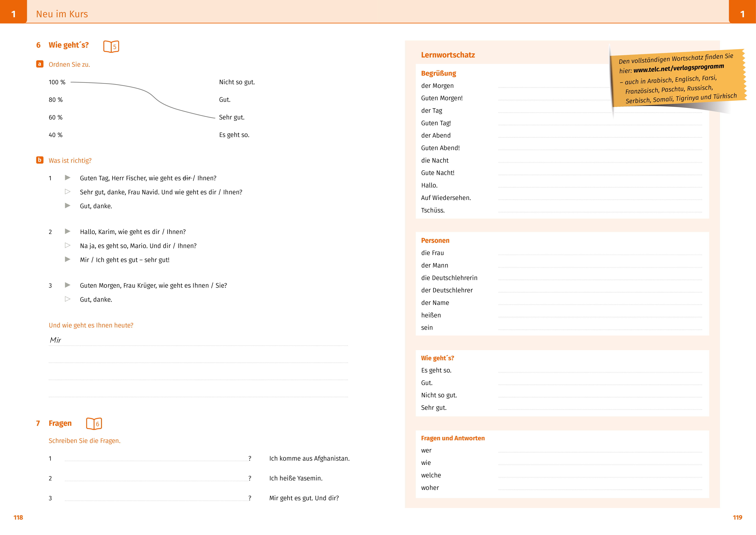Viewport: 756px width, 535px height.
Task: Click the 'Wie geht´s?' exercise 6 heading
Action: pyautogui.click(x=68, y=45)
